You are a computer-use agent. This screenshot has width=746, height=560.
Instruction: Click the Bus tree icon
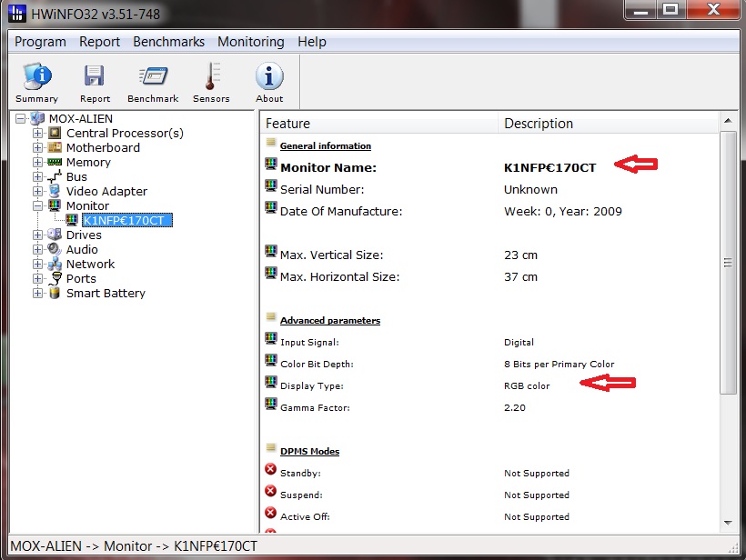(55, 176)
